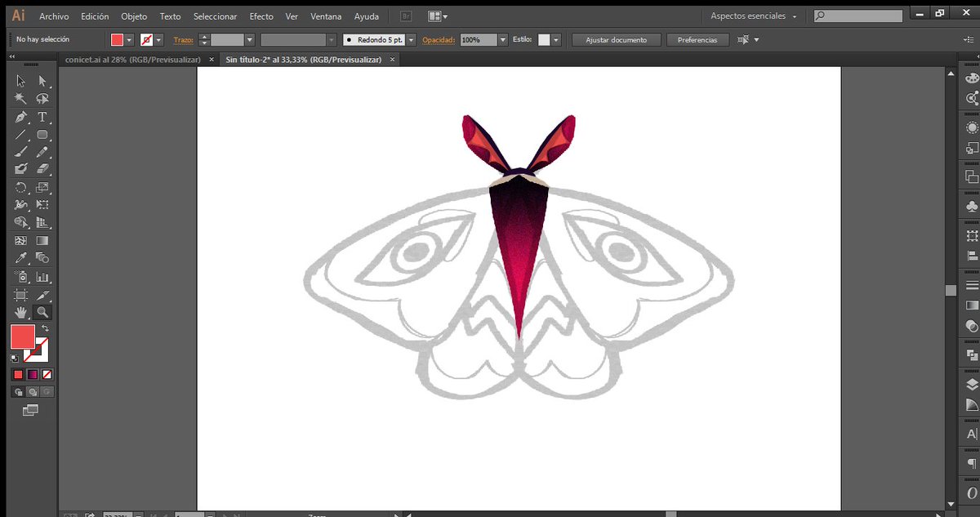
Task: Open the arrange documents layout dropdown
Action: pyautogui.click(x=438, y=16)
